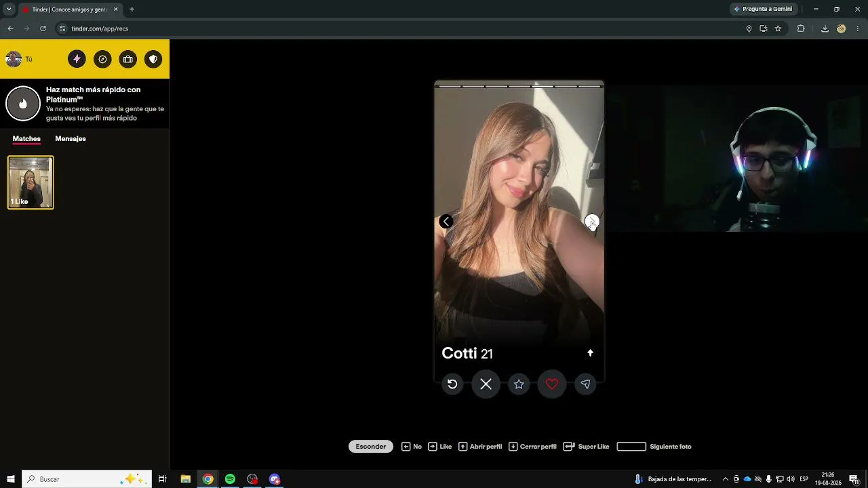This screenshot has height=488, width=868.
Task: Click the Tinder Boost lightning icon
Action: click(77, 59)
